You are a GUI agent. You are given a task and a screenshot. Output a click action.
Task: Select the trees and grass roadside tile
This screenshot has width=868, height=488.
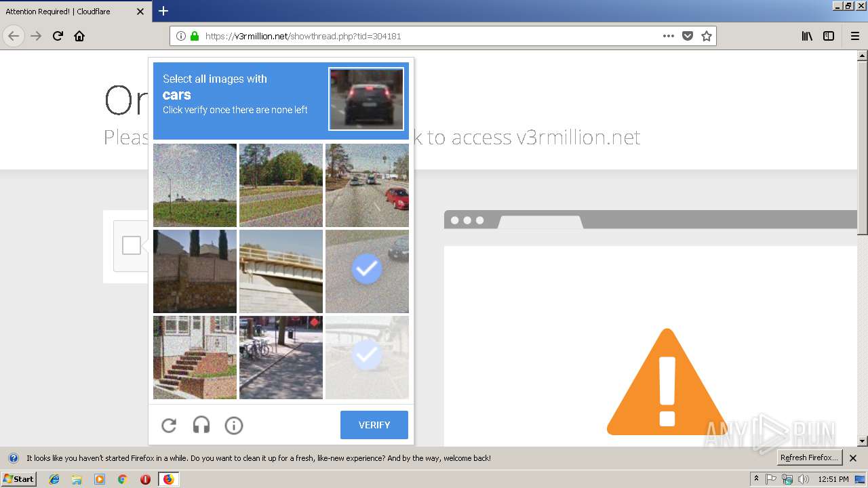click(281, 185)
